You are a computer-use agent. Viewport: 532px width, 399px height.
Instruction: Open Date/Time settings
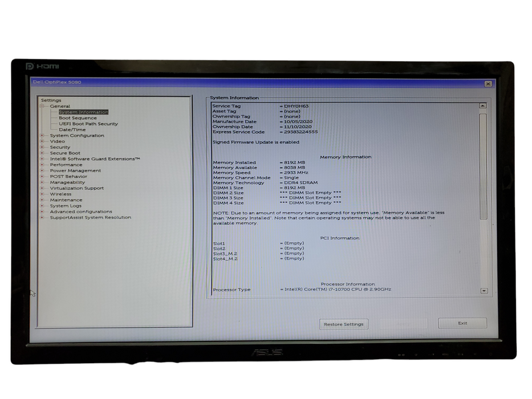(72, 129)
